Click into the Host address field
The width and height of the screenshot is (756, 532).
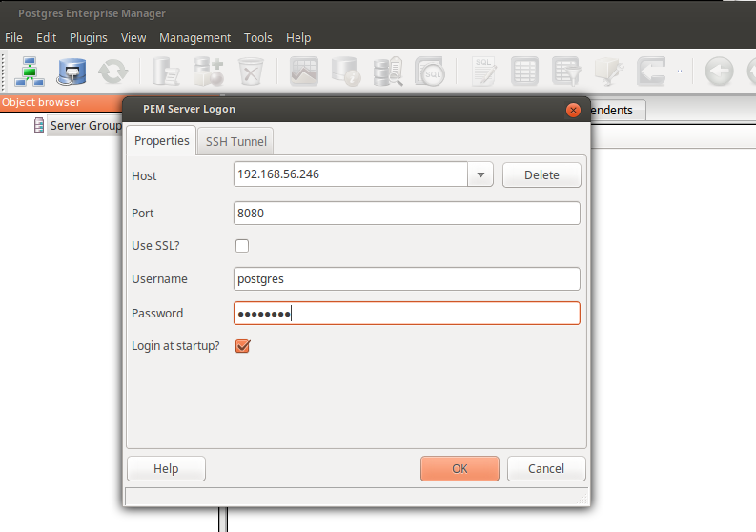pos(351,174)
